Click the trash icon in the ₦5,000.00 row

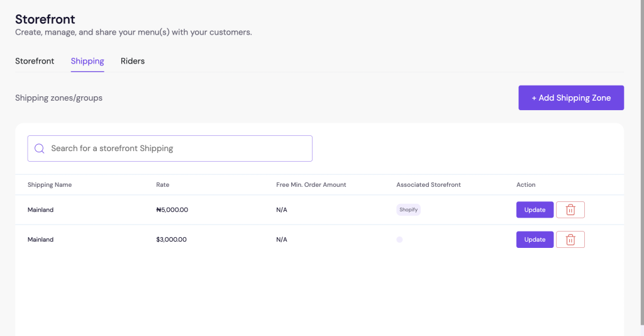point(570,210)
